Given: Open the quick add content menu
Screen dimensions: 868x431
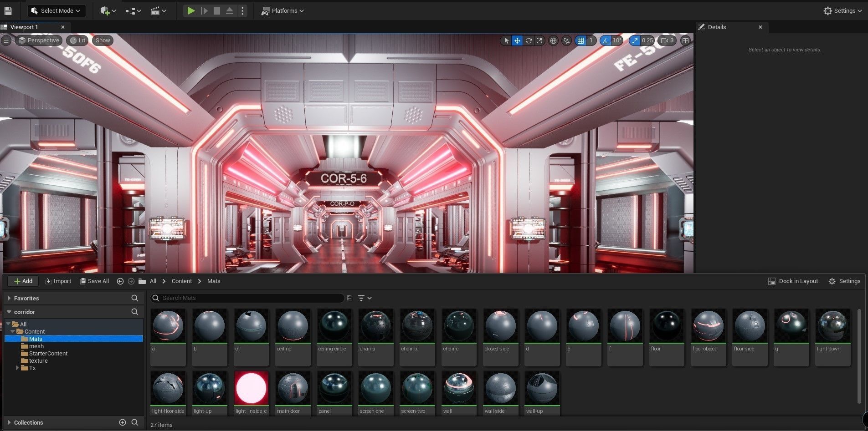Looking at the screenshot, I should tap(108, 10).
